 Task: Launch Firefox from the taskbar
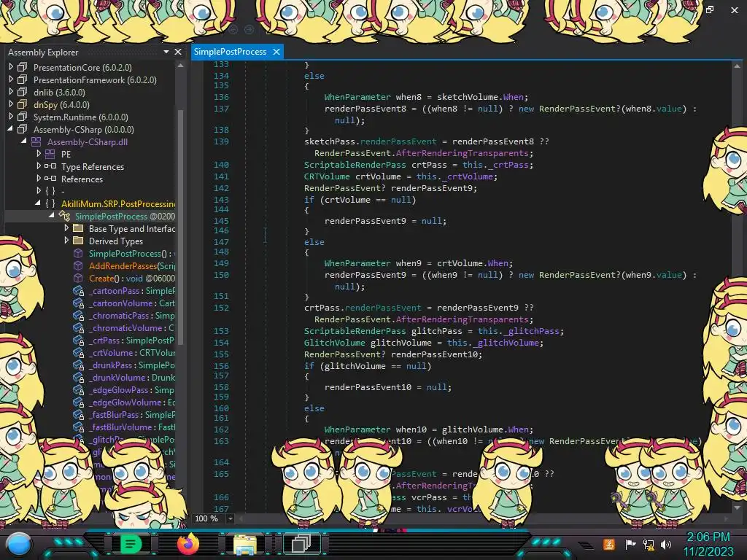187,544
